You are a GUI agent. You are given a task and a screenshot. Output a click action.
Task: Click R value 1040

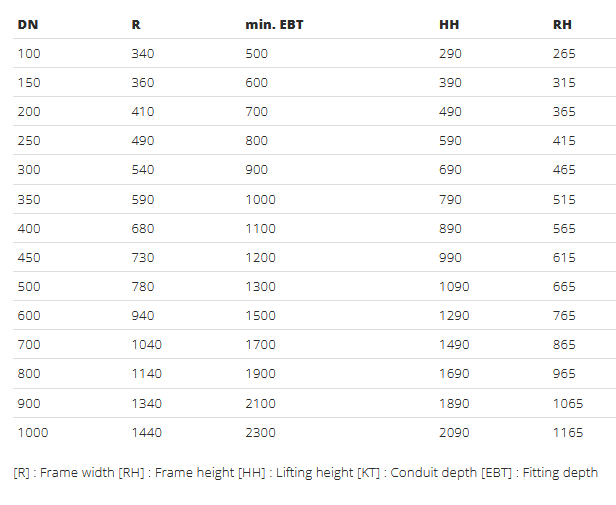[x=146, y=345]
